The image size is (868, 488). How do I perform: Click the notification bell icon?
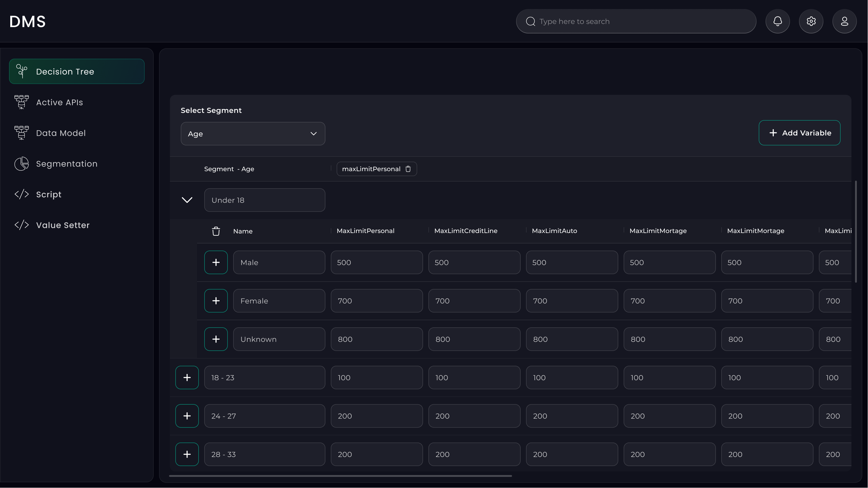[x=778, y=21]
